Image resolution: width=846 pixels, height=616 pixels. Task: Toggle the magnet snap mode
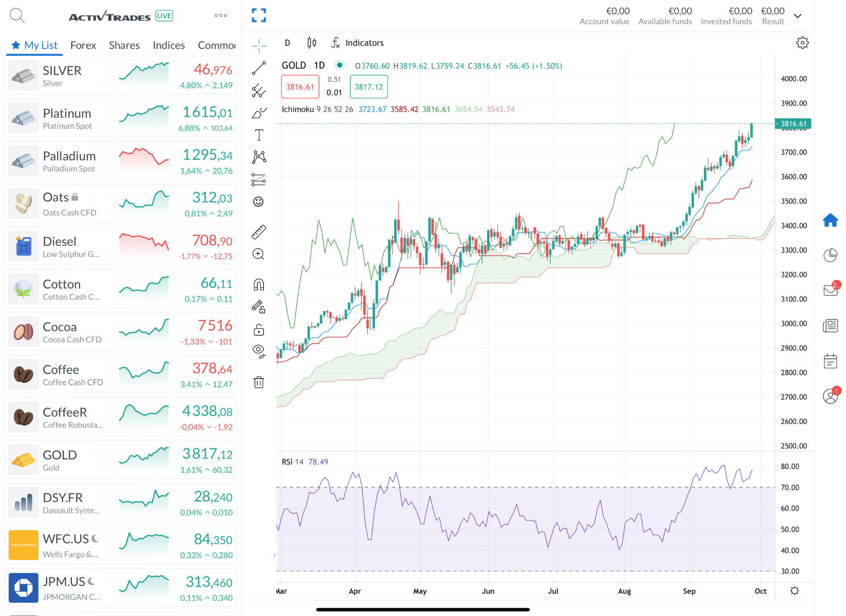pos(259,284)
